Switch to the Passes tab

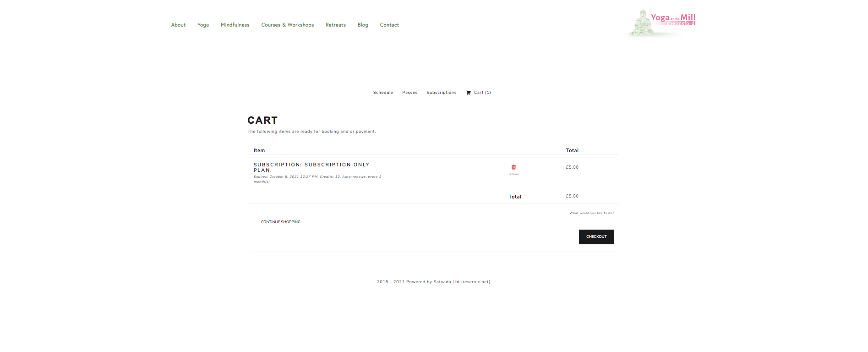tap(409, 93)
